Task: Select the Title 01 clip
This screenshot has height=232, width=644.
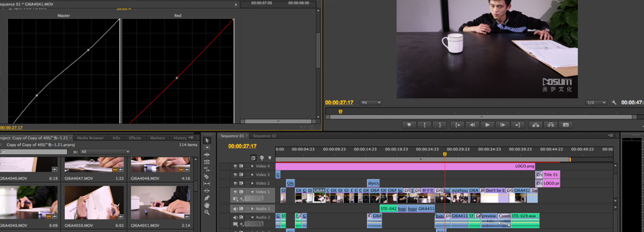Action: [551, 175]
